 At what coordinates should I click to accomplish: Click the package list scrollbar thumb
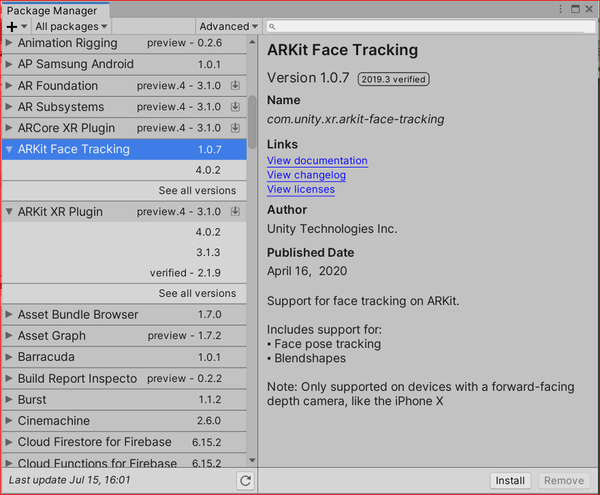pyautogui.click(x=252, y=122)
